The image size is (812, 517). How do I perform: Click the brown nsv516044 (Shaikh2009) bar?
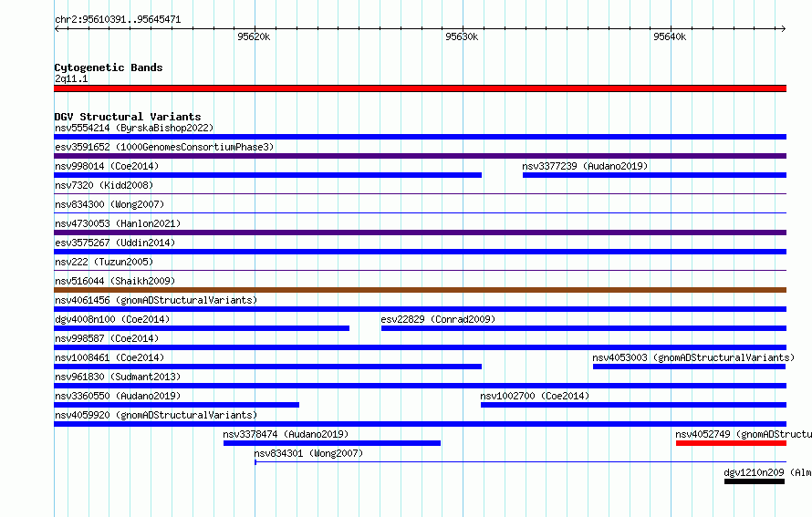coord(420,290)
